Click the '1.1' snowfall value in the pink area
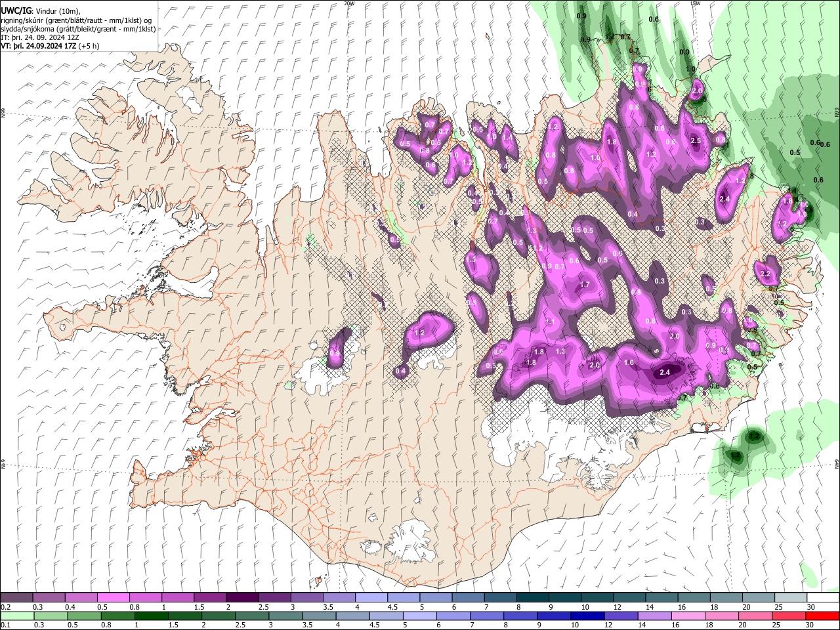This screenshot has width=840, height=630. [550, 322]
